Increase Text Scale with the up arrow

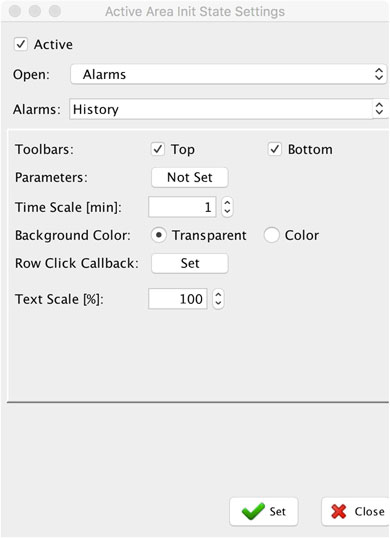tap(218, 295)
